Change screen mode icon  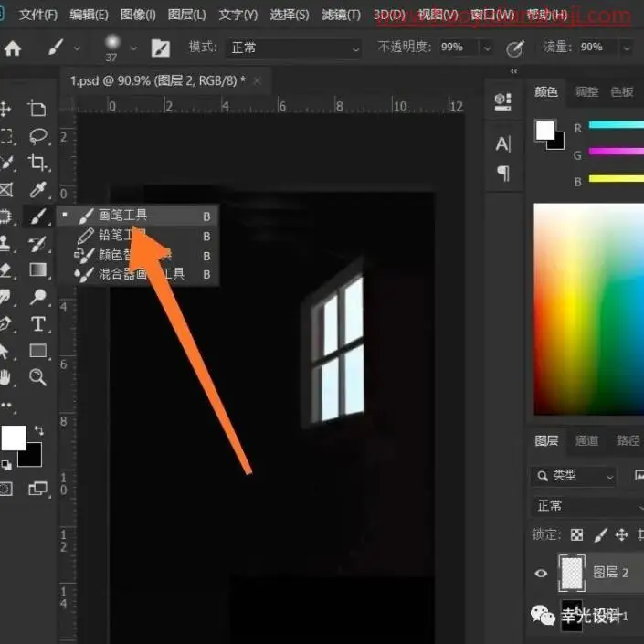pos(37,489)
